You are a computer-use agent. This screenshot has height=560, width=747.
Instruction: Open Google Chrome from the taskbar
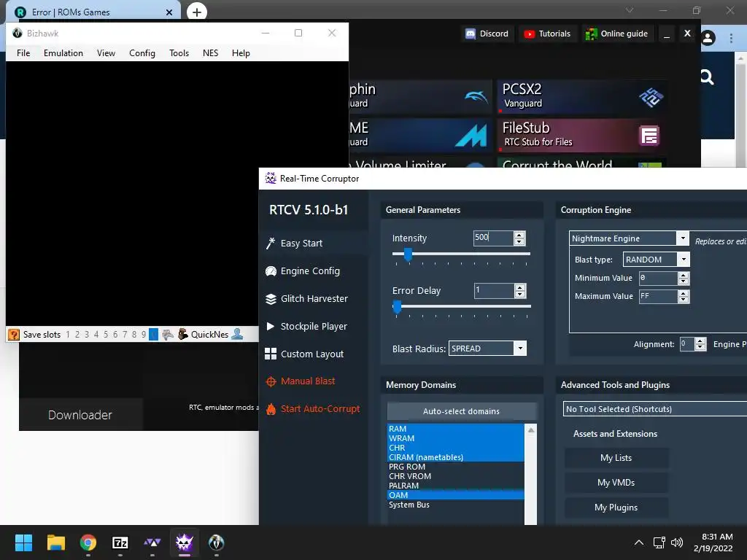[x=88, y=542]
